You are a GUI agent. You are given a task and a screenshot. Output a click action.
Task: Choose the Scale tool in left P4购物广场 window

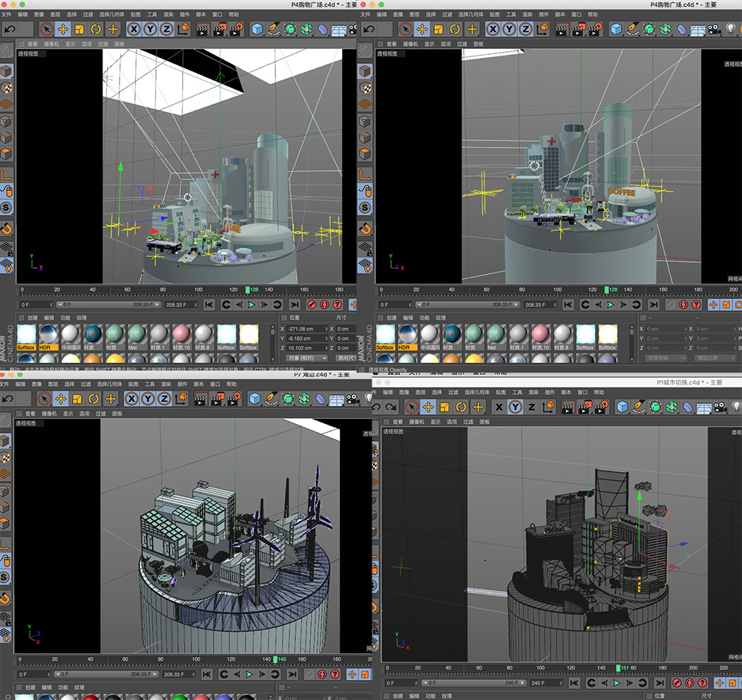[x=79, y=30]
